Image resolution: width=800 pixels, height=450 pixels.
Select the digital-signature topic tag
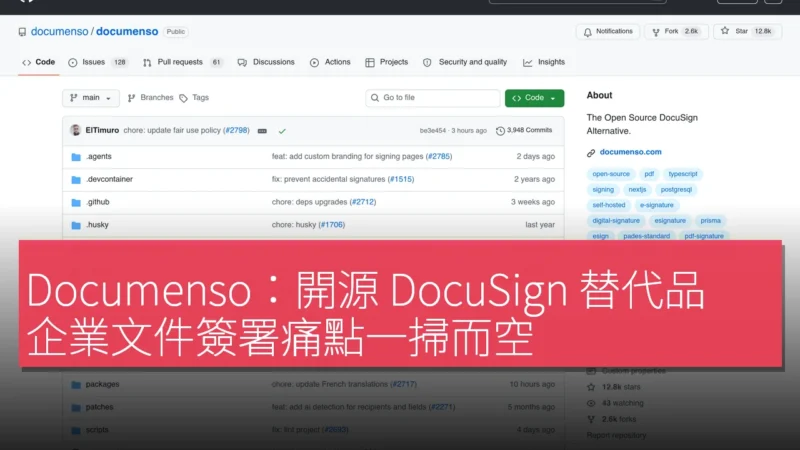click(x=616, y=221)
